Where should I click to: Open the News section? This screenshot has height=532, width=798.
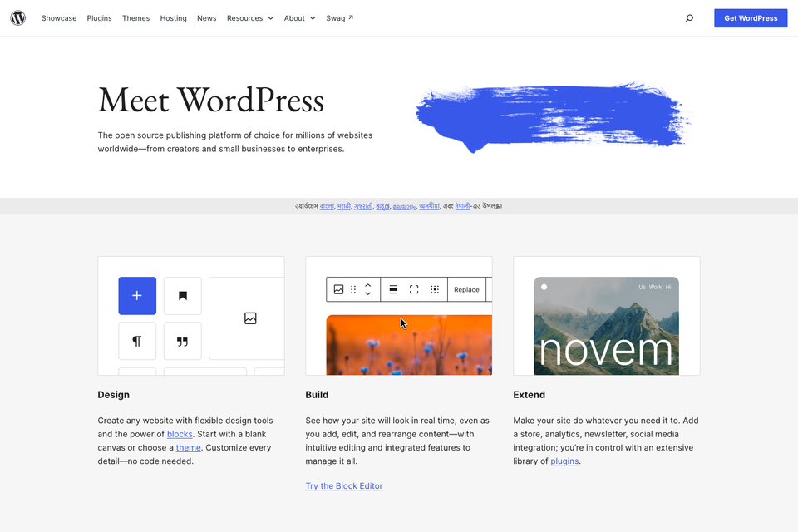point(207,18)
